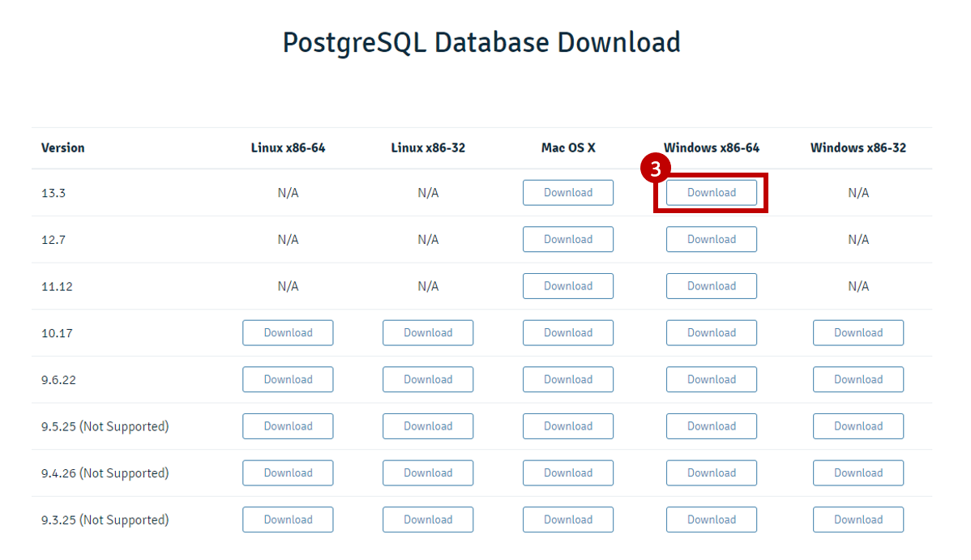Download version 9.4.26 for Windows x86-64
The height and width of the screenshot is (560, 971).
[711, 473]
